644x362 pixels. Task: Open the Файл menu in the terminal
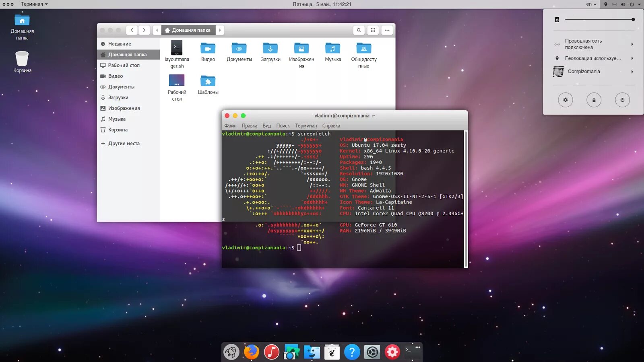230,125
